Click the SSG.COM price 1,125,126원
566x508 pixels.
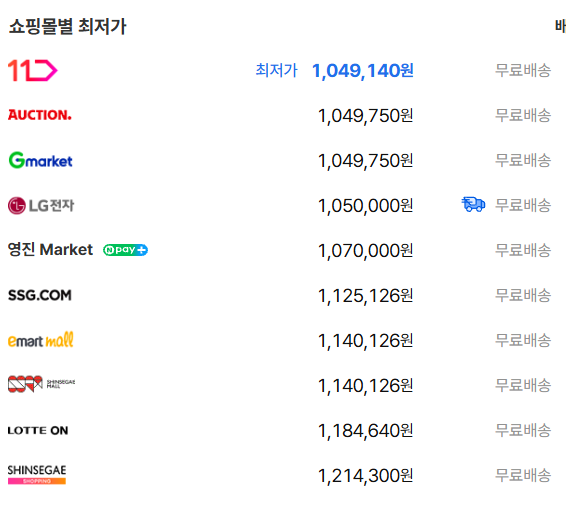(x=365, y=296)
